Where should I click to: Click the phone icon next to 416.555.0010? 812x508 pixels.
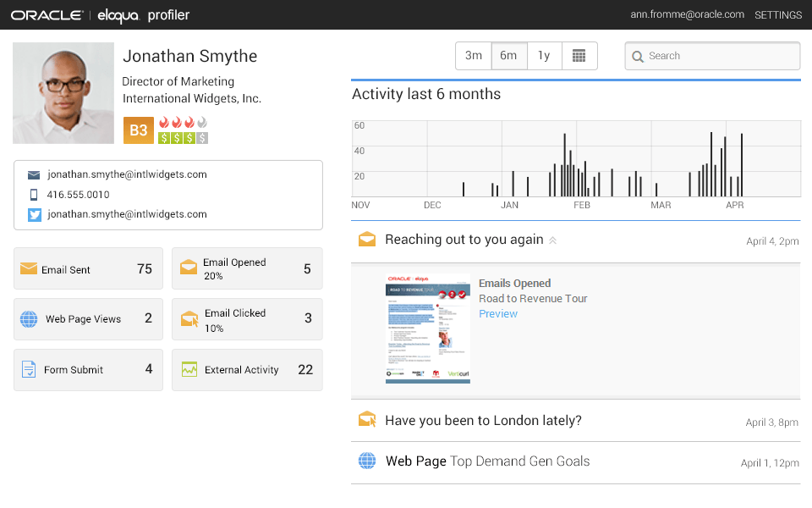point(34,195)
